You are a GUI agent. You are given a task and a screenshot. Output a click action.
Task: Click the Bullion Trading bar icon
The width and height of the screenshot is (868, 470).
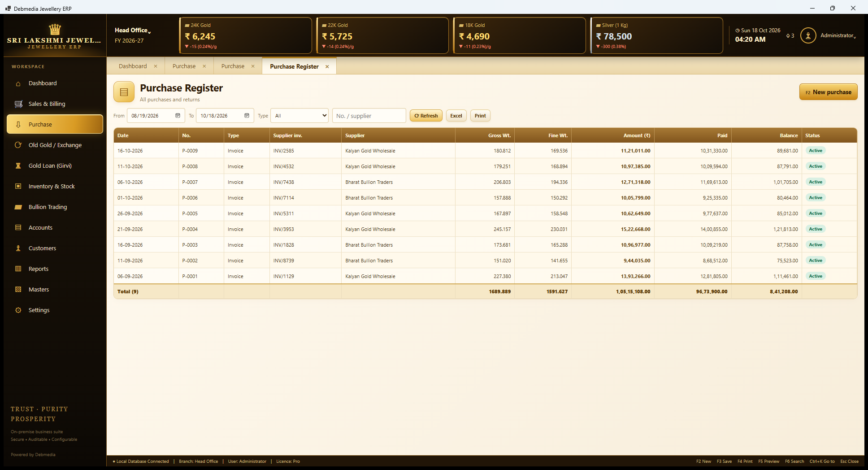[x=18, y=207]
